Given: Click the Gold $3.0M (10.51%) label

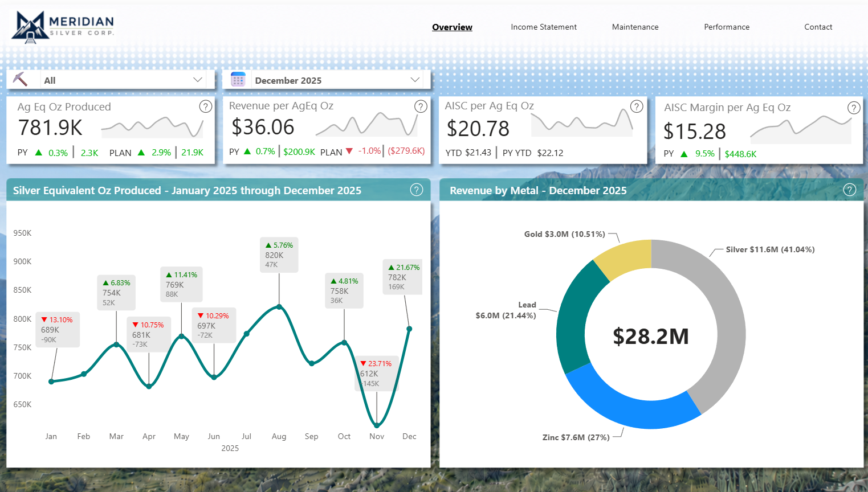Looking at the screenshot, I should [x=565, y=234].
